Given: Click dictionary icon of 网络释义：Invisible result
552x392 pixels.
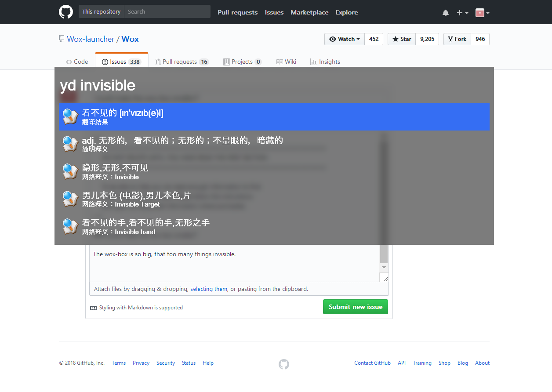Looking at the screenshot, I should 70,171.
